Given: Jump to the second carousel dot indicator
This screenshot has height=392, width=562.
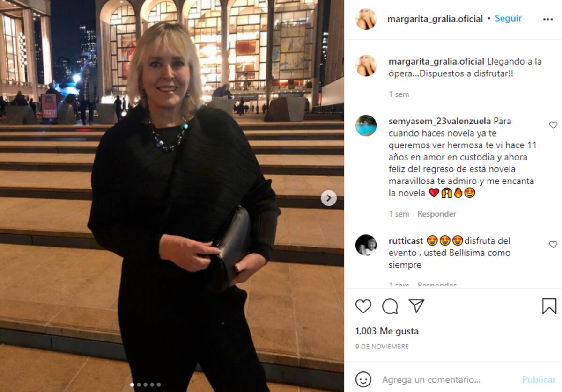Looking at the screenshot, I should (x=139, y=385).
